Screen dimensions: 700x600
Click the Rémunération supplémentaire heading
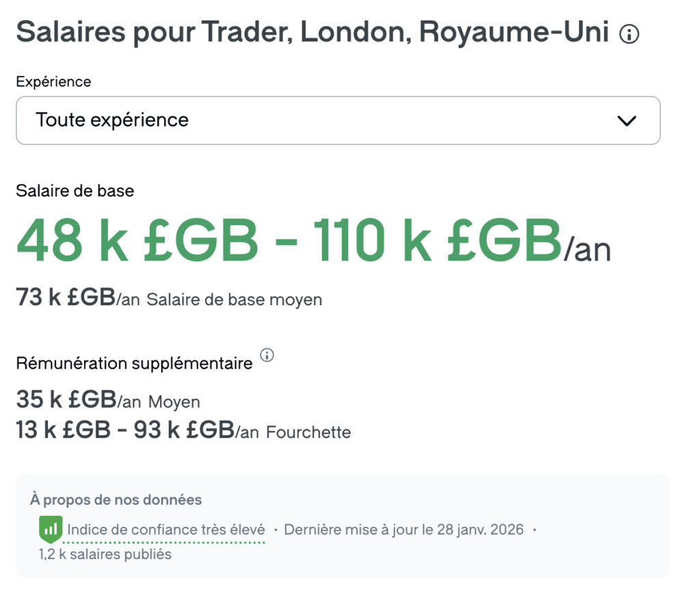pos(134,363)
